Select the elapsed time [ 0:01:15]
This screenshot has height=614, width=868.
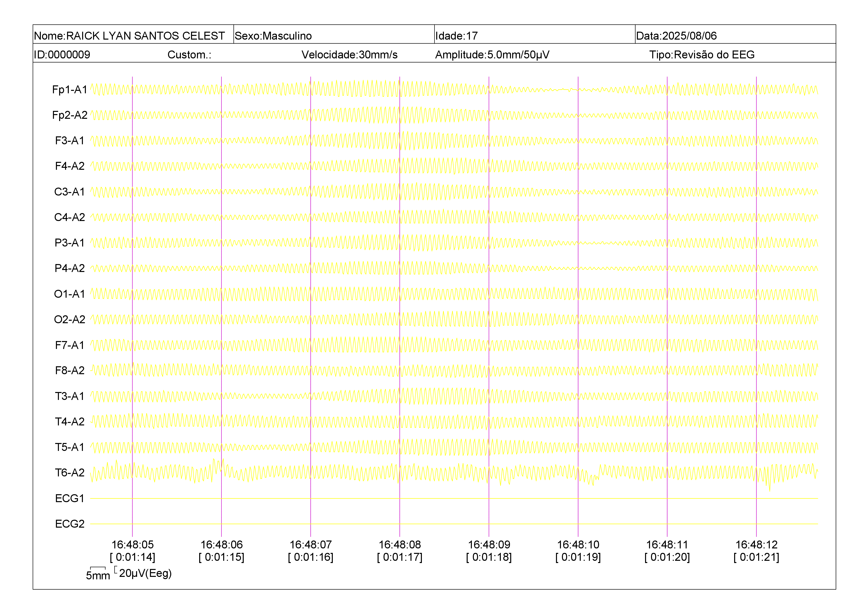tap(221, 557)
